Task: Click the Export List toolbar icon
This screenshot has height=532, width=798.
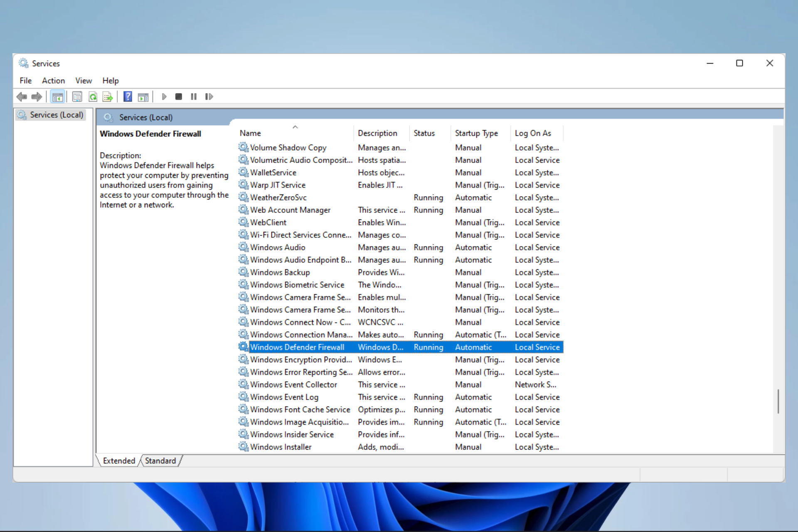Action: (108, 97)
